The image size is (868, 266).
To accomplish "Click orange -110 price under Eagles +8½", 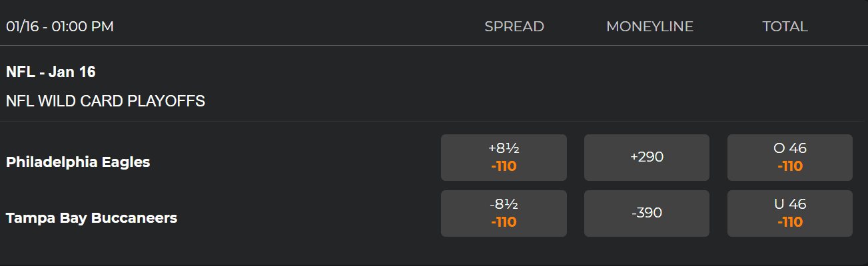I will (x=504, y=166).
